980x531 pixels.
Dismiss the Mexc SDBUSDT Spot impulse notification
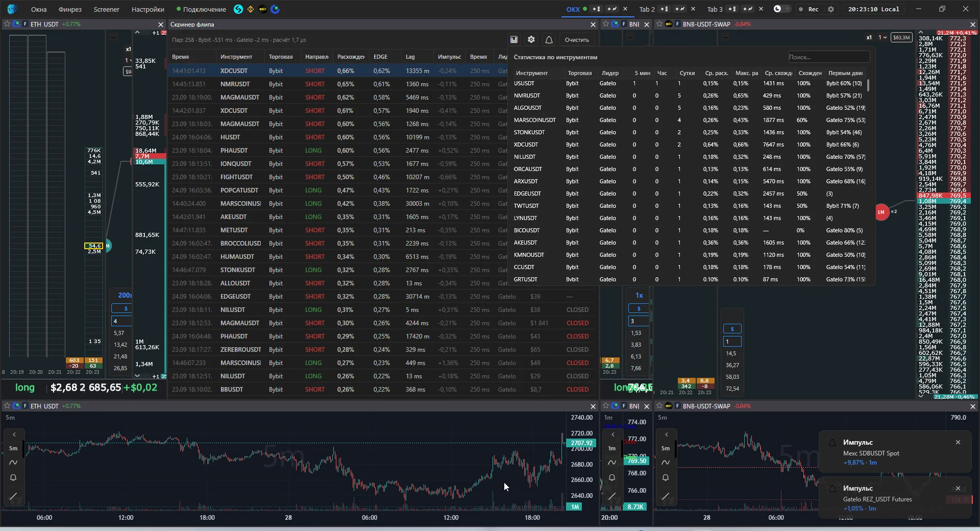coord(958,442)
